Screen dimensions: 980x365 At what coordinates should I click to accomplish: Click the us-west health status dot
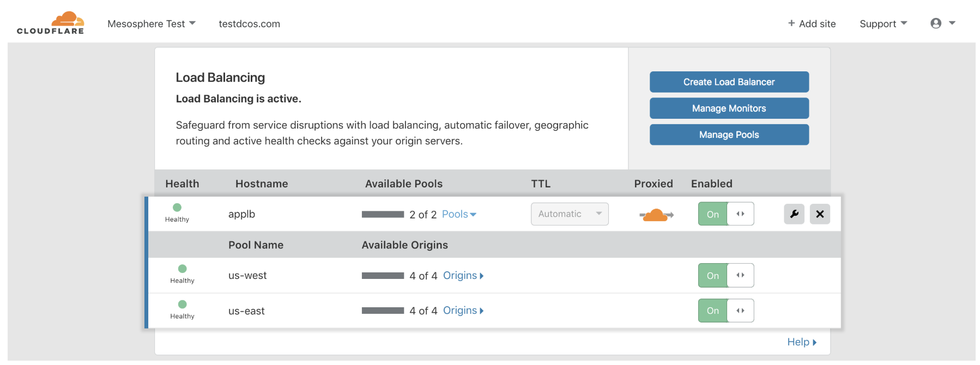(183, 269)
